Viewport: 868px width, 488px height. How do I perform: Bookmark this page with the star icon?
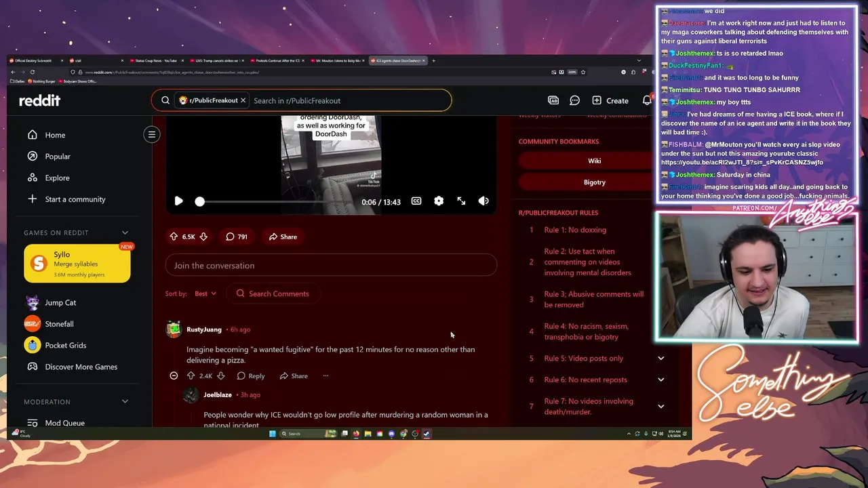tap(583, 72)
